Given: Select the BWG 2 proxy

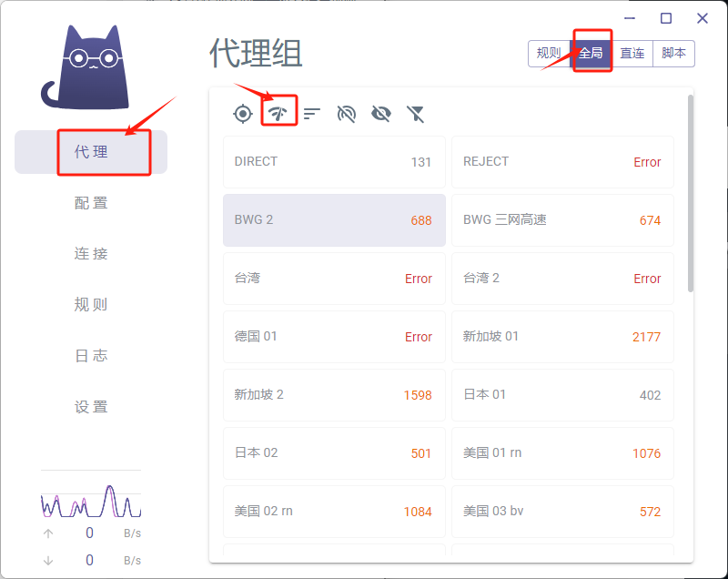Looking at the screenshot, I should tap(334, 220).
